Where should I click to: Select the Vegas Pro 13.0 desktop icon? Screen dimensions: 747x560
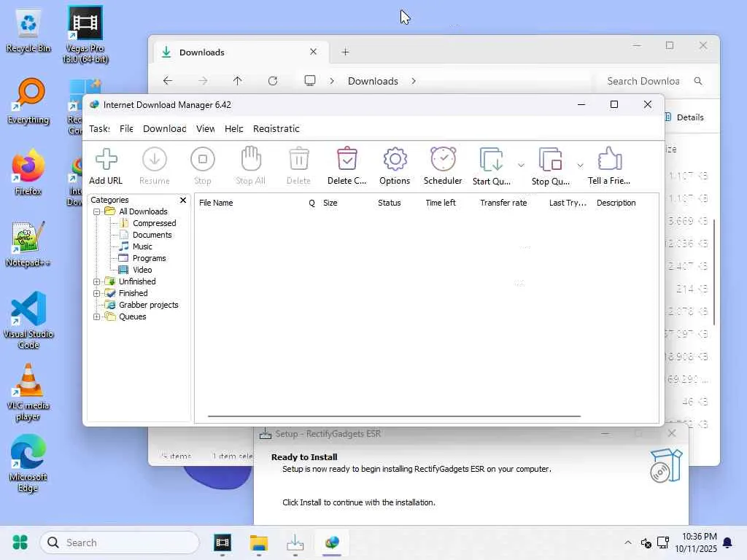coord(85,35)
